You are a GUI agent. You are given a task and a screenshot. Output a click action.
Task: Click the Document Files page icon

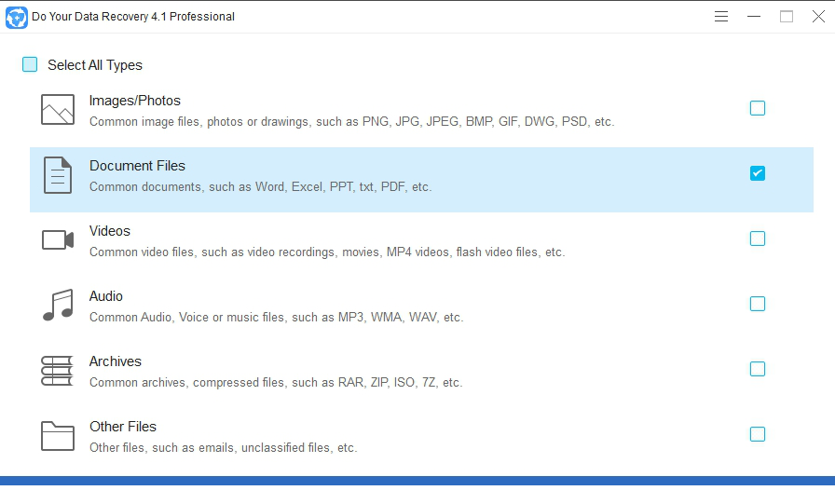(58, 175)
